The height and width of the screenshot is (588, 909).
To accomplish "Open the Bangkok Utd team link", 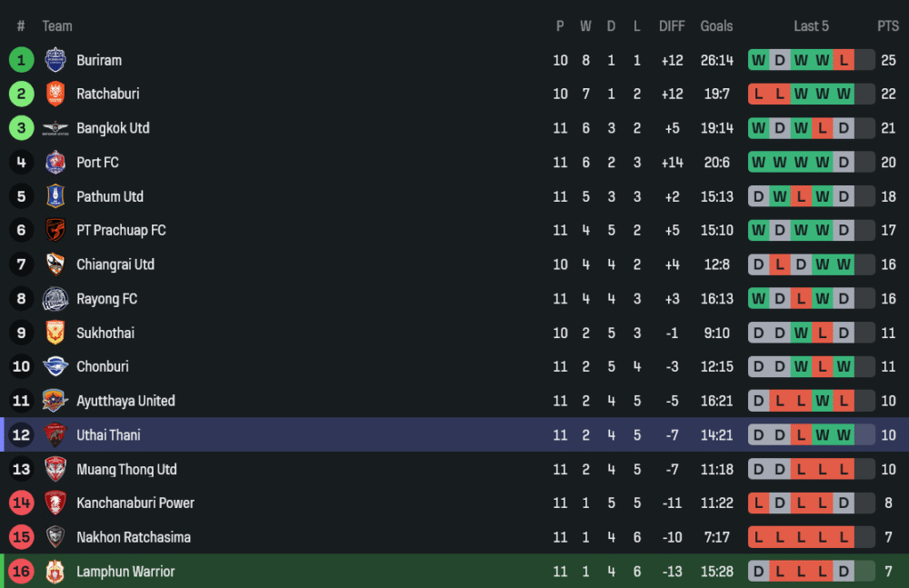I will tap(113, 128).
